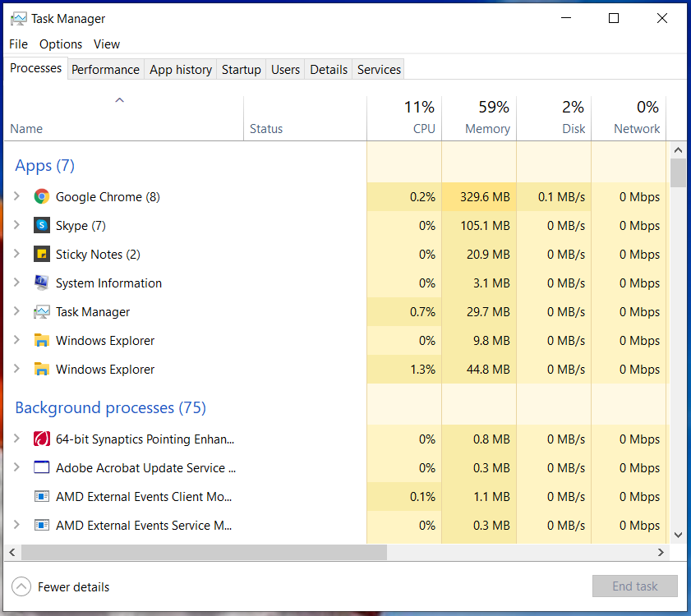Select the 64-bit Synaptics Pointing Enhan... name

145,439
